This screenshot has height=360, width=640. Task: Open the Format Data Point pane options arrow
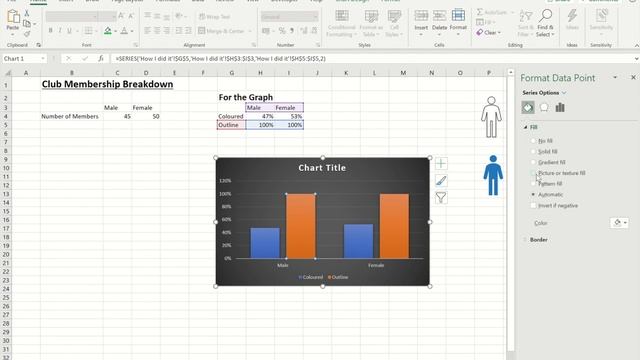615,78
